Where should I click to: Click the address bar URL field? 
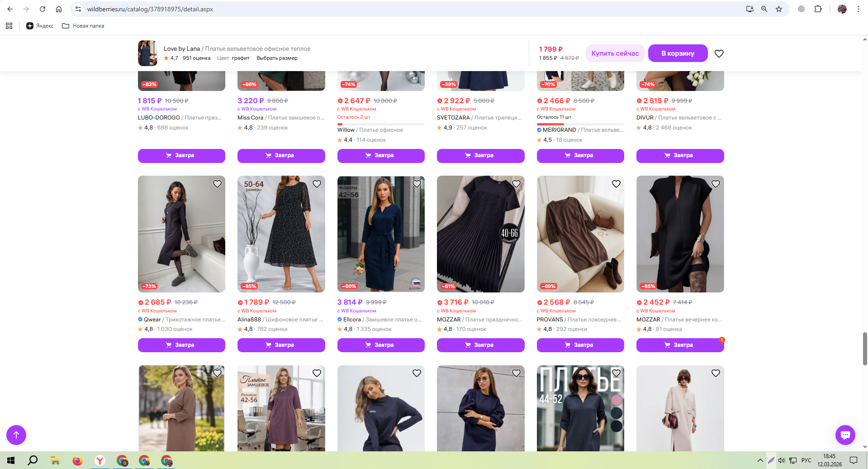[x=407, y=9]
